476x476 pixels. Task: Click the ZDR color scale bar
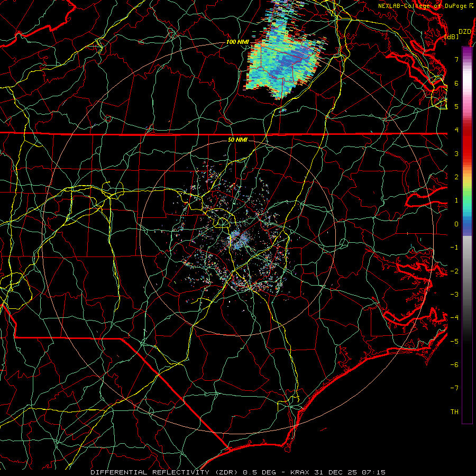point(467,235)
